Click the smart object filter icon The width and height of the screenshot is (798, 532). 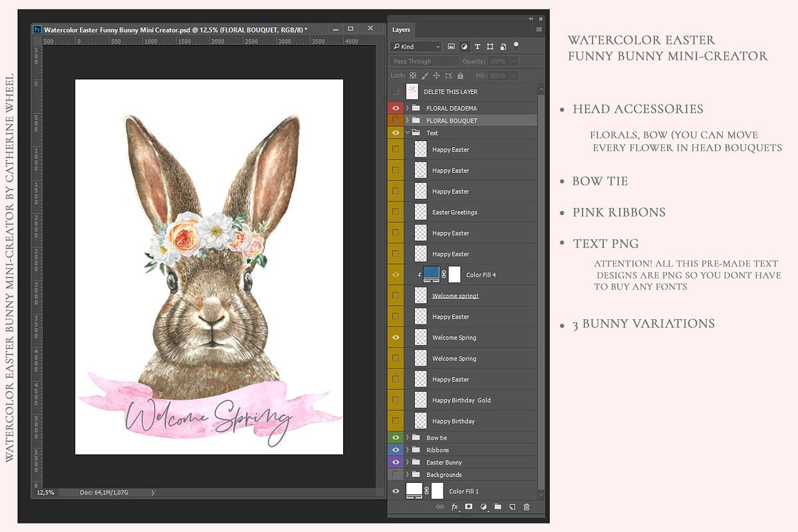(503, 47)
